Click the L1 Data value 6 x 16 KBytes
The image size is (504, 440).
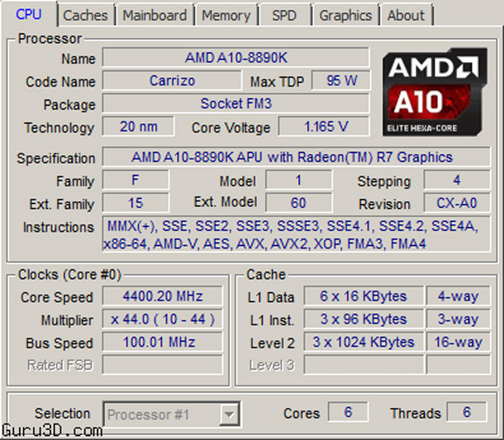click(x=364, y=296)
